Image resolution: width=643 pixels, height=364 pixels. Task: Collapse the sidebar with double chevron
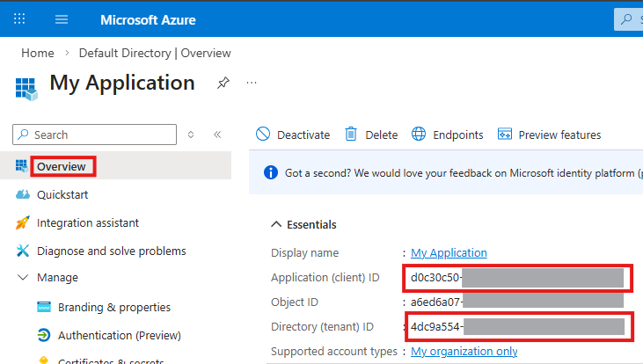tap(217, 135)
